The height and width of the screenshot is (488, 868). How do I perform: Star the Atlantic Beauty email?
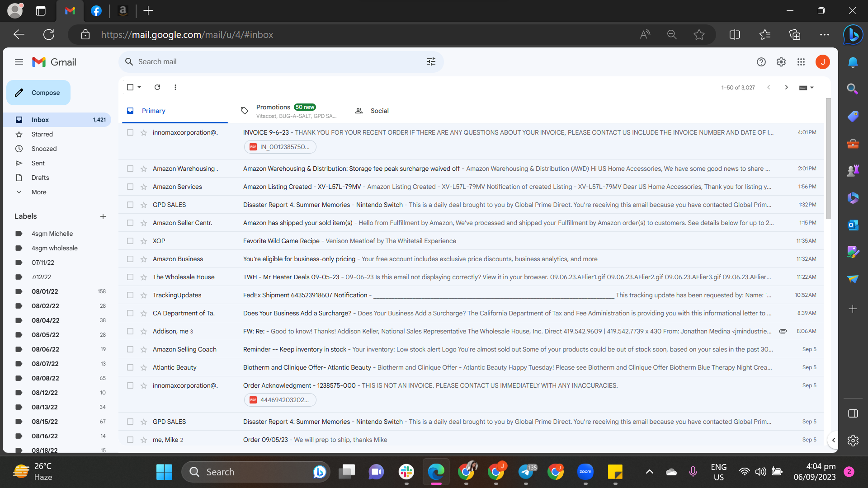coord(144,367)
